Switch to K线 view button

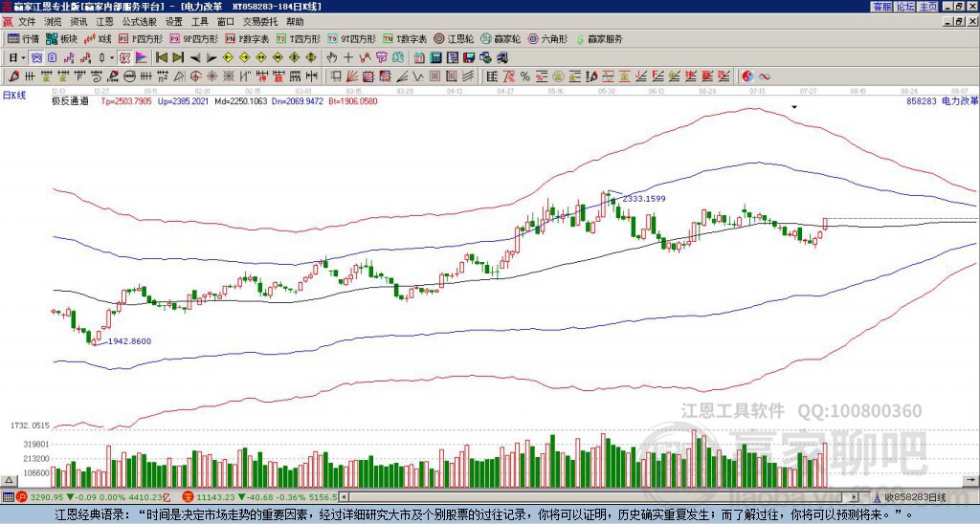click(x=99, y=38)
